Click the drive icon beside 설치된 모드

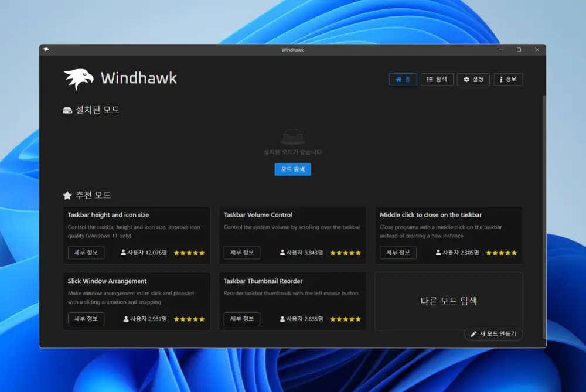[x=66, y=109]
